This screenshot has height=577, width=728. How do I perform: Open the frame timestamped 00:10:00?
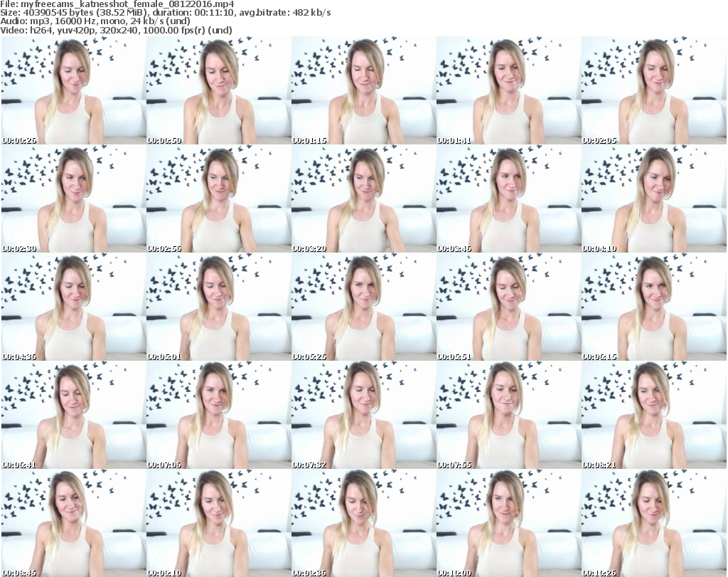pyautogui.click(x=508, y=523)
